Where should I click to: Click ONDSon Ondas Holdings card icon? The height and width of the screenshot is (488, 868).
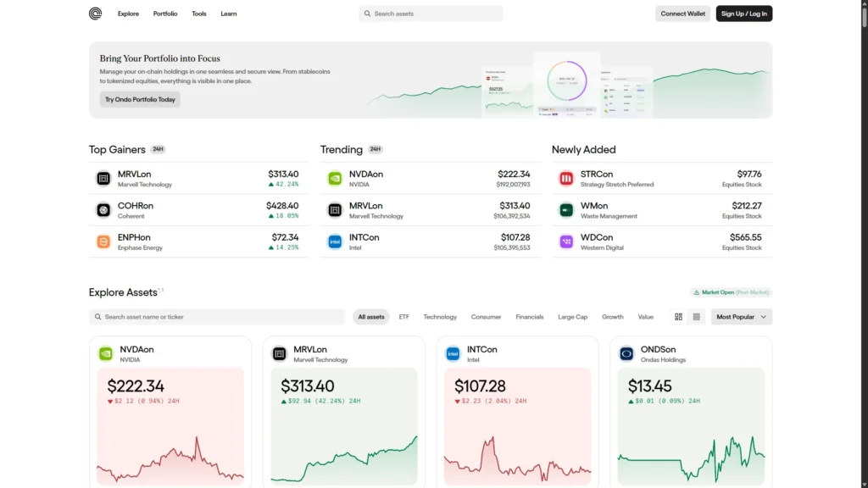(626, 353)
